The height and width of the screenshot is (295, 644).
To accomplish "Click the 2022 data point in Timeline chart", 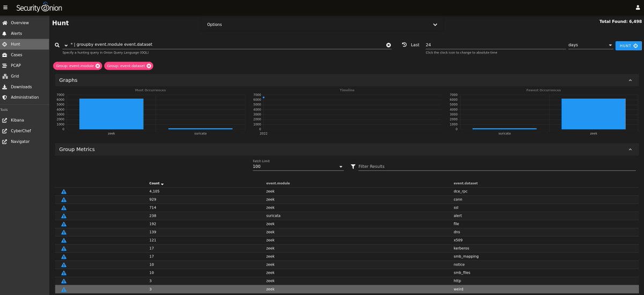I will pos(264,97).
